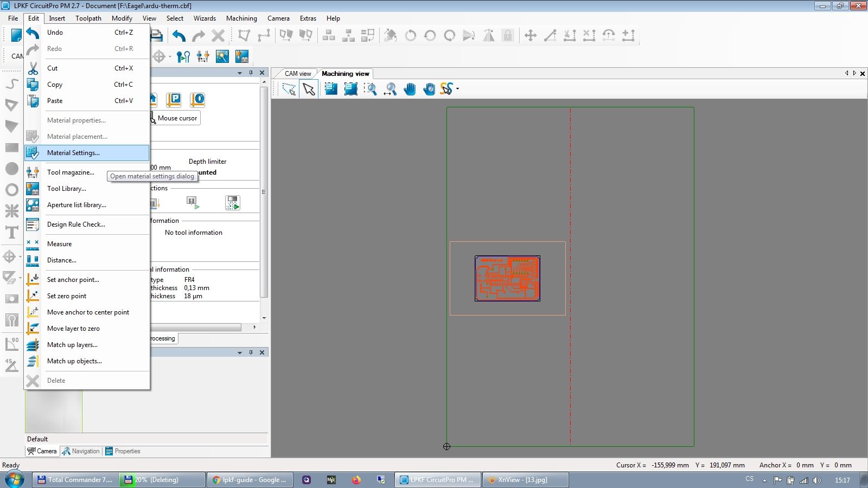868x488 pixels.
Task: Open the upper panel options dropdown arrow
Action: [240, 73]
